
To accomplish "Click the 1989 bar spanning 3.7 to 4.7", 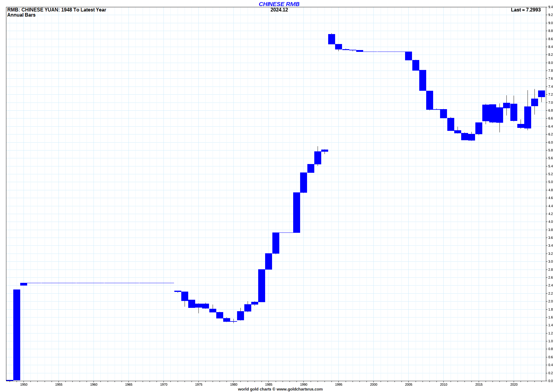I will (x=296, y=213).
